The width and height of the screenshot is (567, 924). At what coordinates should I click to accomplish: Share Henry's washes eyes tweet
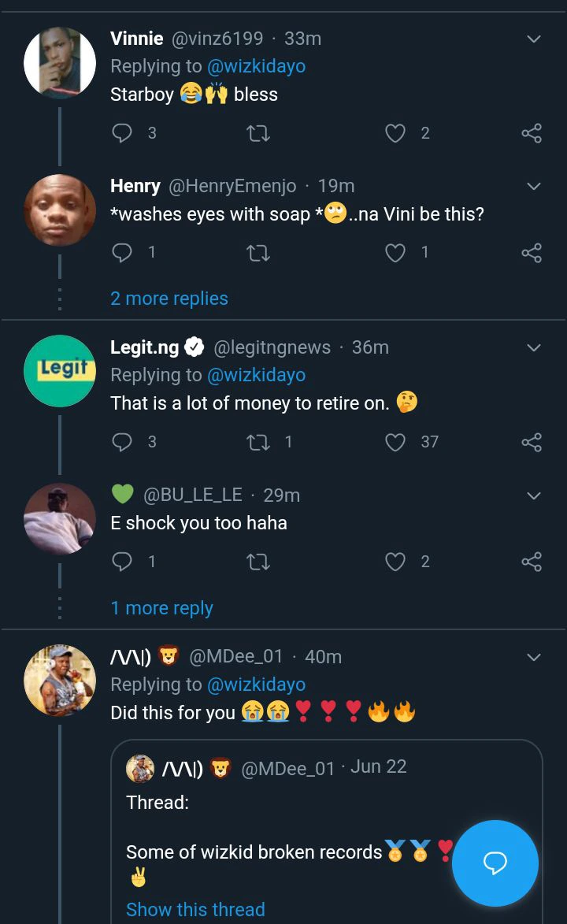click(532, 253)
